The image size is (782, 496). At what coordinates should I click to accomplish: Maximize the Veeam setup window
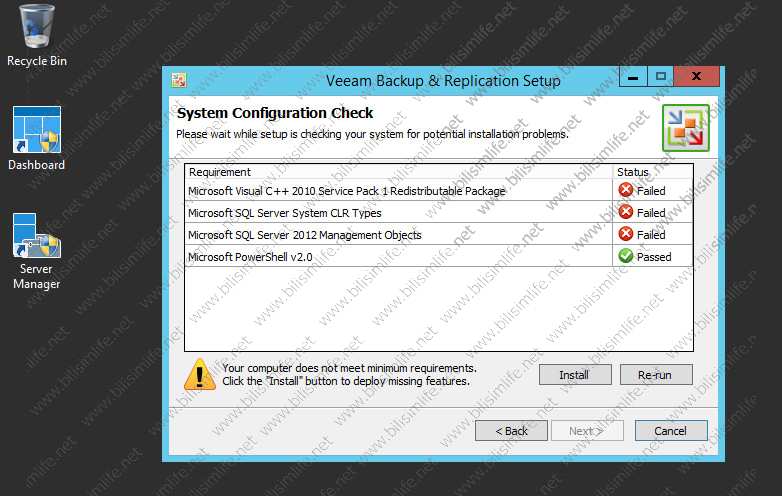[661, 77]
